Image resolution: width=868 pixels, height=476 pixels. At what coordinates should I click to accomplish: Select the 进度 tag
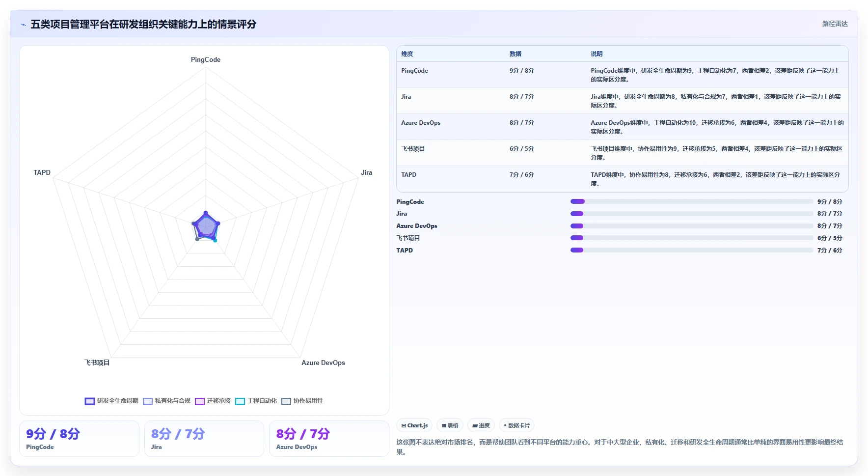pyautogui.click(x=481, y=425)
